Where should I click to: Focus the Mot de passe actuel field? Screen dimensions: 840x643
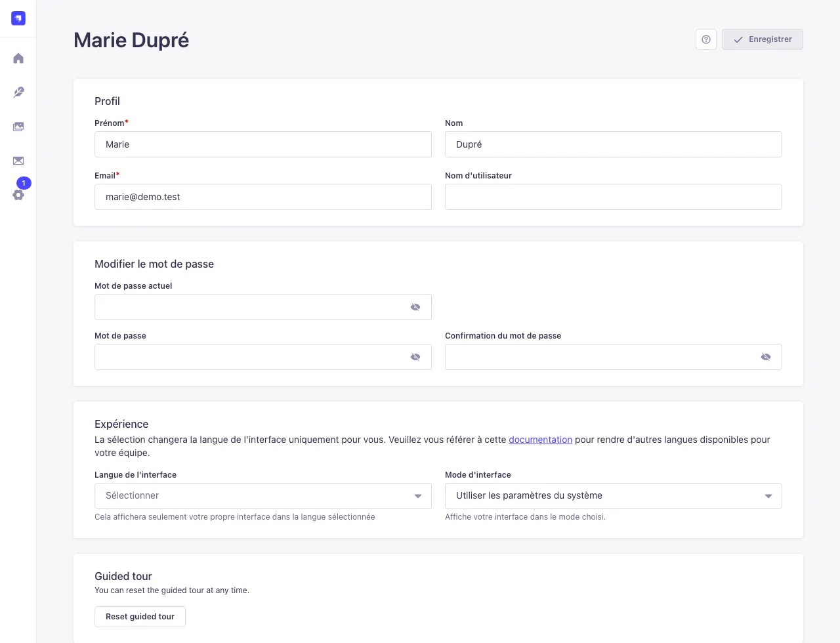[263, 307]
